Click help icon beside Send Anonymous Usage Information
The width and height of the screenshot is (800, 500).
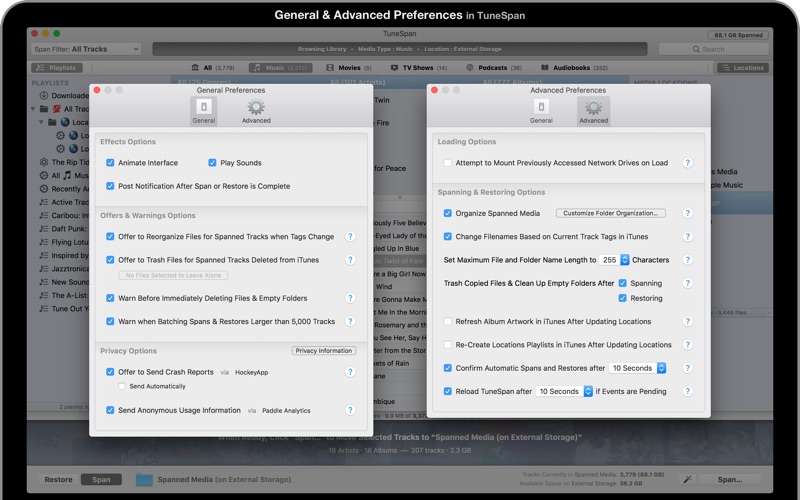350,410
